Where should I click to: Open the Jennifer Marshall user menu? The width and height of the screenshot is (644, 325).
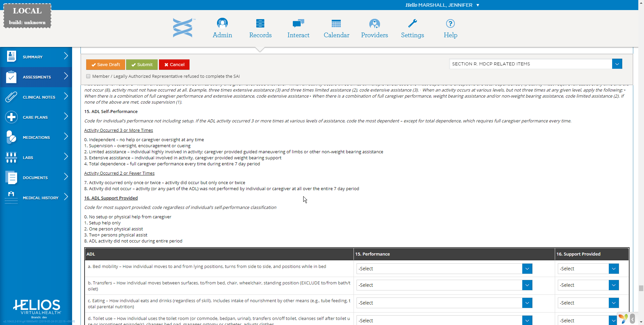(442, 5)
